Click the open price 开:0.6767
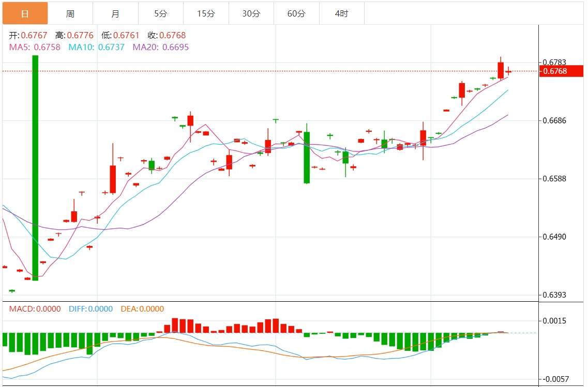 pyautogui.click(x=28, y=35)
